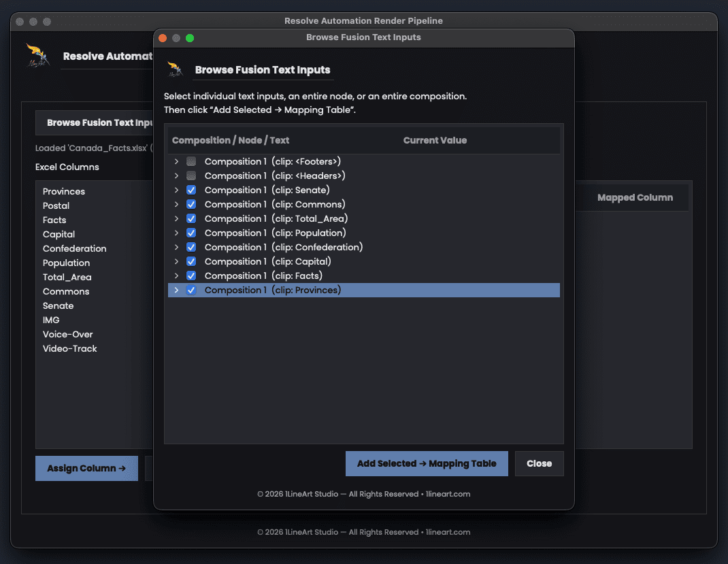This screenshot has width=728, height=564.
Task: Click the Mapped Column header in main window
Action: tap(635, 197)
